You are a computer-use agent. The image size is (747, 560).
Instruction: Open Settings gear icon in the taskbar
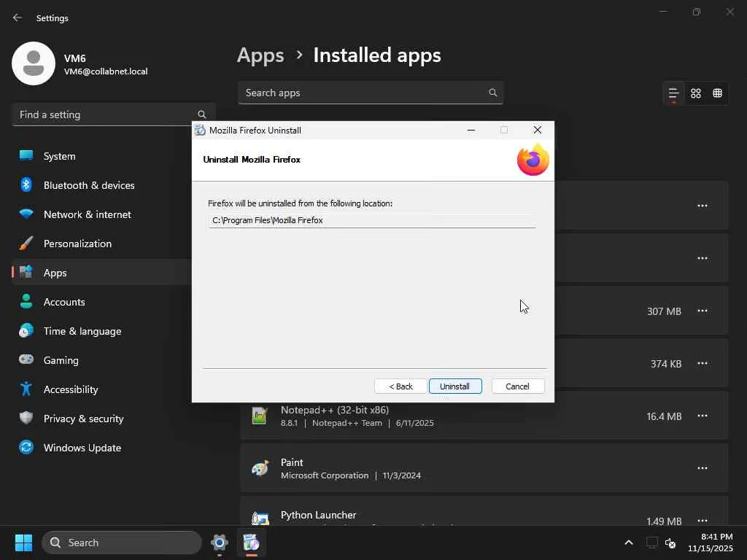point(219,542)
